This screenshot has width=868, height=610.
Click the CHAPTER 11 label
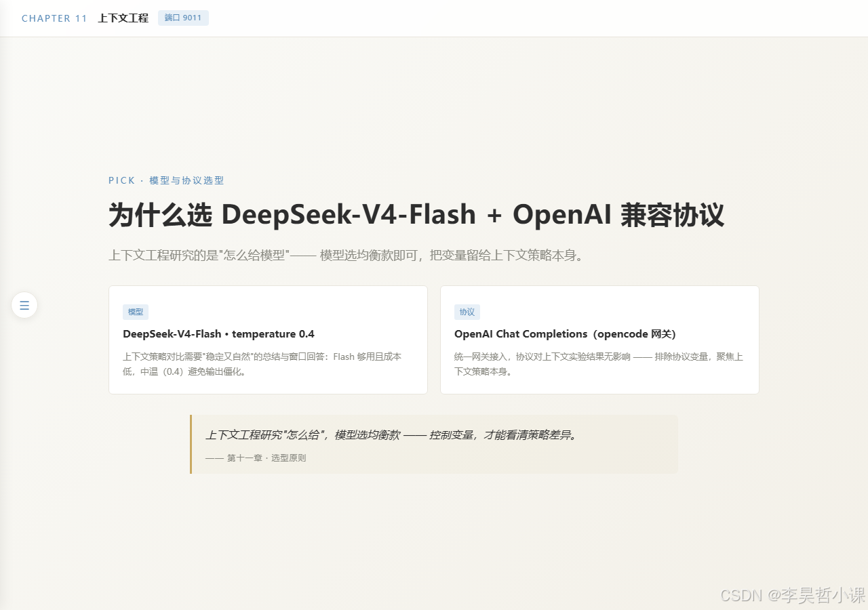(x=54, y=18)
